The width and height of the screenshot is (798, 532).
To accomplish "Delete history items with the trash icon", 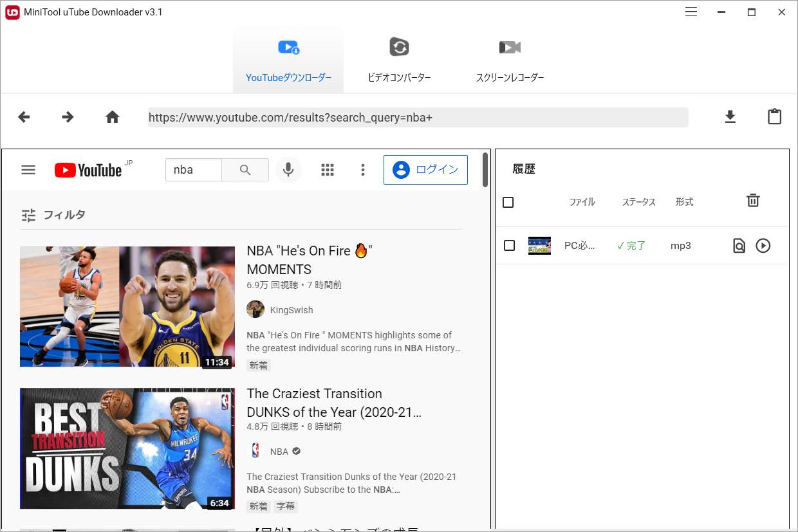I will 753,201.
